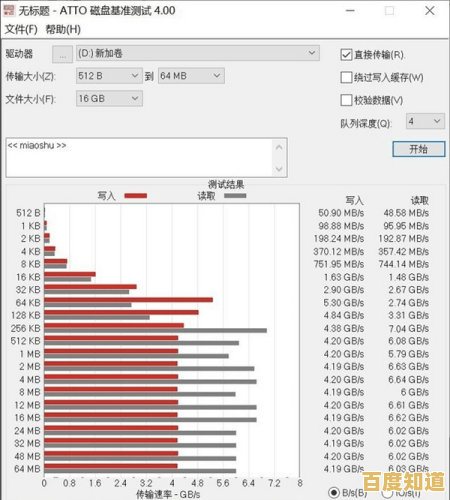Click the 12 MB row label
Viewport: 450px width, 500px height.
coord(27,405)
